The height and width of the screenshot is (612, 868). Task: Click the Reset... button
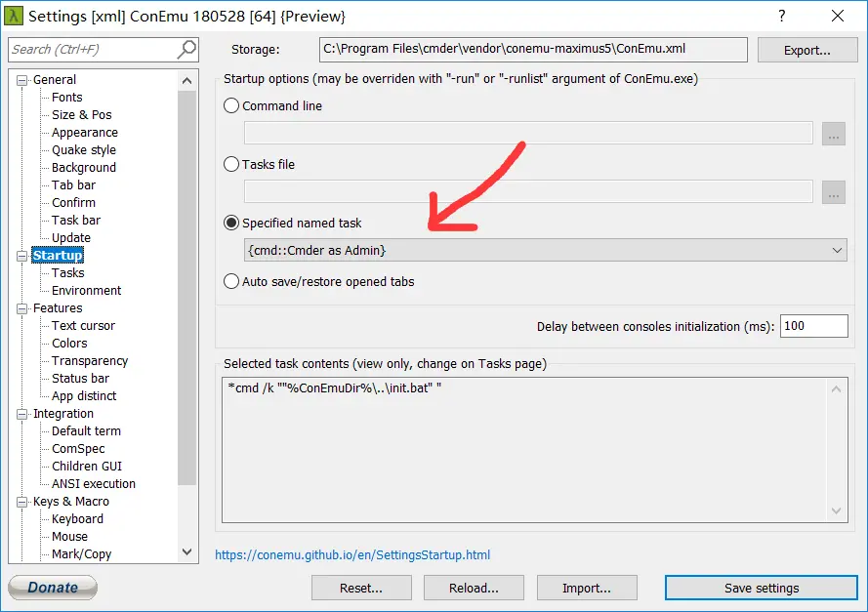(x=361, y=589)
